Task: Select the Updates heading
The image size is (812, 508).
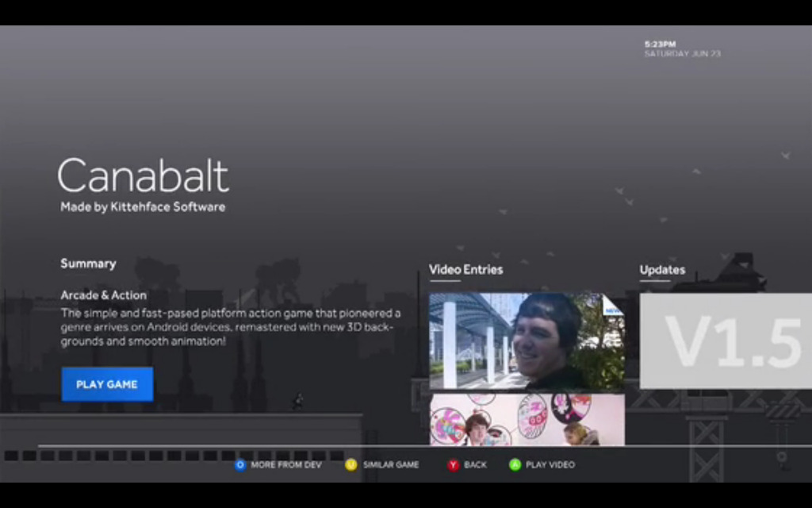Action: 662,270
